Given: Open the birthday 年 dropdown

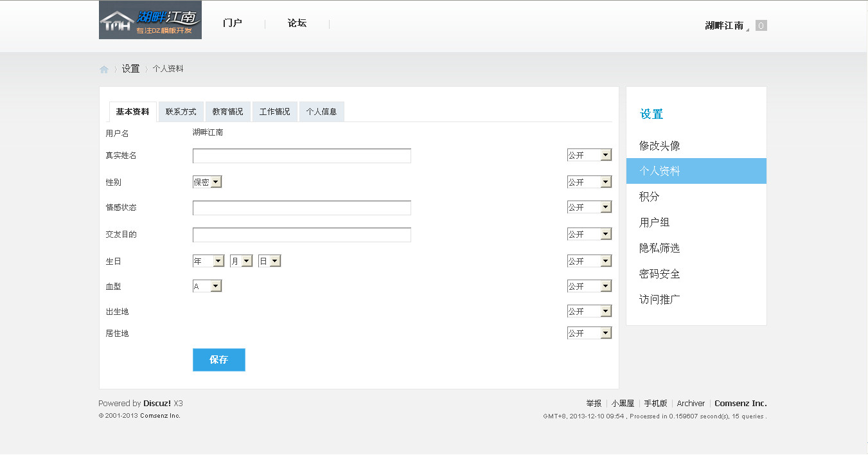Looking at the screenshot, I should (209, 261).
